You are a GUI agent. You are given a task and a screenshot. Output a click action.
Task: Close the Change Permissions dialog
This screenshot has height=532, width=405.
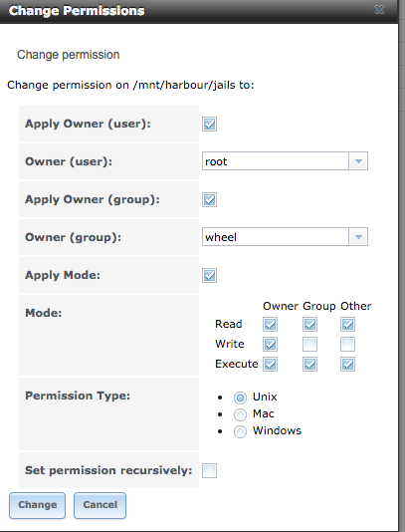tap(379, 10)
